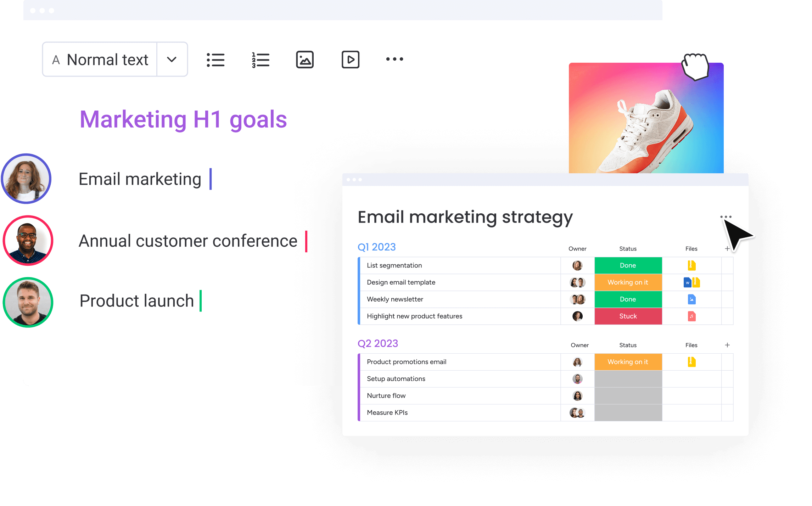
Task: Open the Normal text style dropdown arrow
Action: pyautogui.click(x=172, y=60)
